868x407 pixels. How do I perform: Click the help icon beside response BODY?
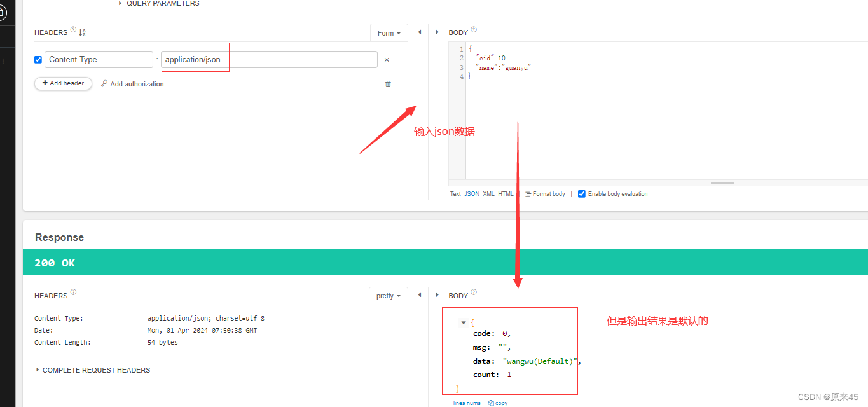(474, 293)
